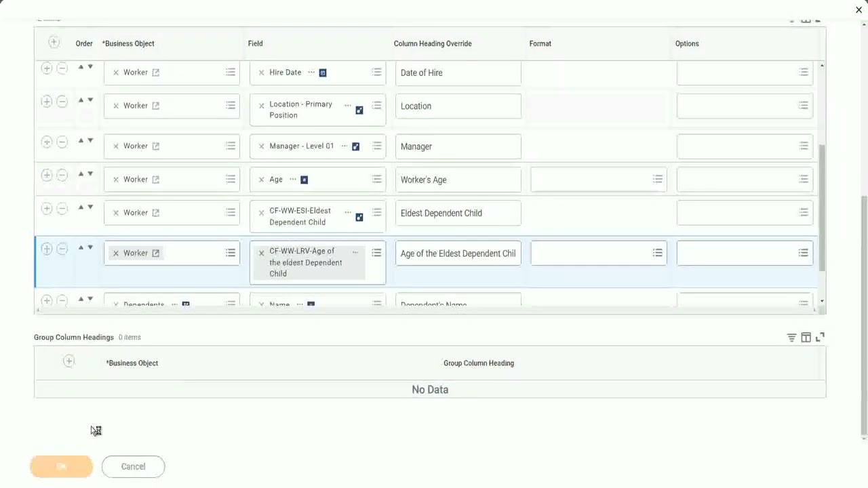The width and height of the screenshot is (868, 488).
Task: Open Format prompt in Worker's Age row
Action: tap(658, 179)
